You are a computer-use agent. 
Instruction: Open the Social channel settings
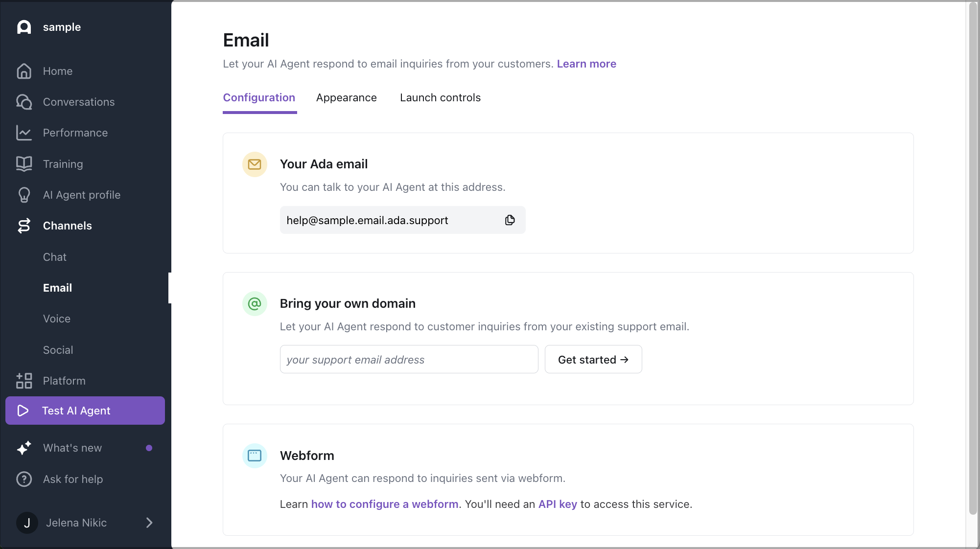point(57,350)
